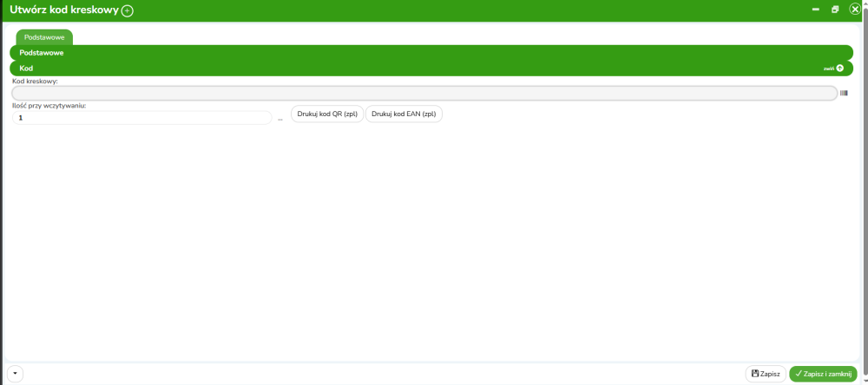Viewport: 868px width, 385px height.
Task: Click the ellipsis next to quantity field
Action: tap(280, 119)
